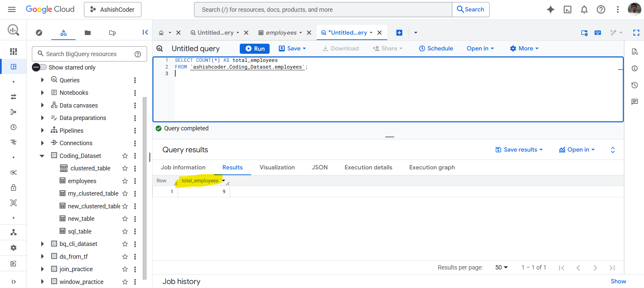Create a new query with plus button
This screenshot has height=288, width=644.
pos(399,33)
